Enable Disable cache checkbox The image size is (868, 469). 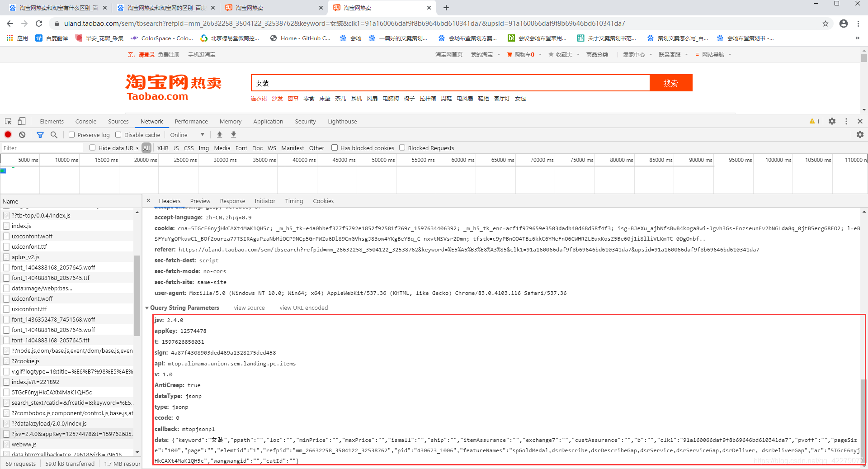click(118, 135)
